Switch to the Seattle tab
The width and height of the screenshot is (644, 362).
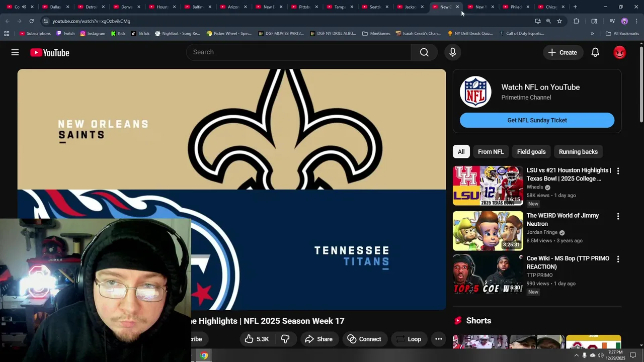click(x=375, y=7)
